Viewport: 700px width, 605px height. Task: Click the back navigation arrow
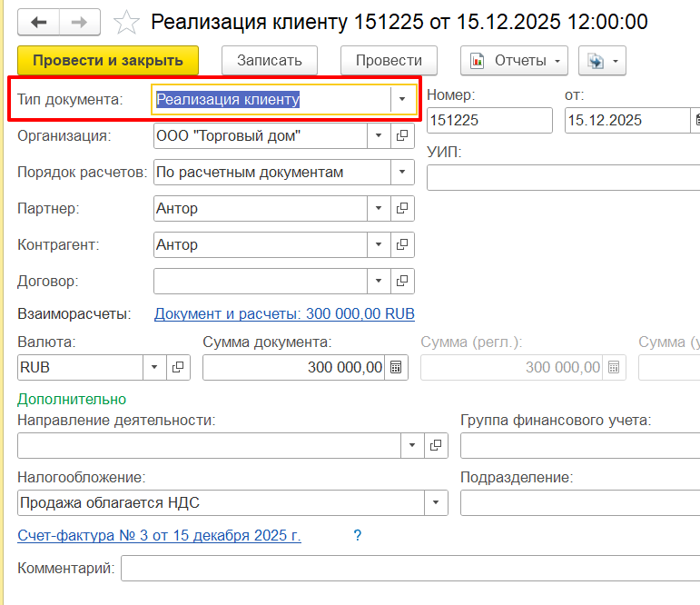41,22
